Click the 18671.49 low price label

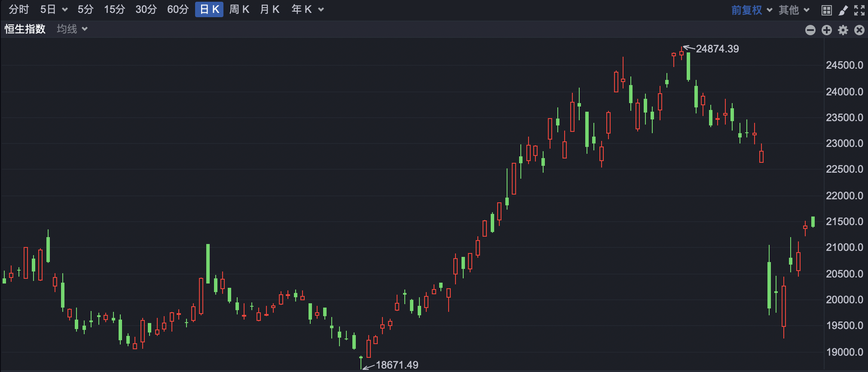pos(397,365)
